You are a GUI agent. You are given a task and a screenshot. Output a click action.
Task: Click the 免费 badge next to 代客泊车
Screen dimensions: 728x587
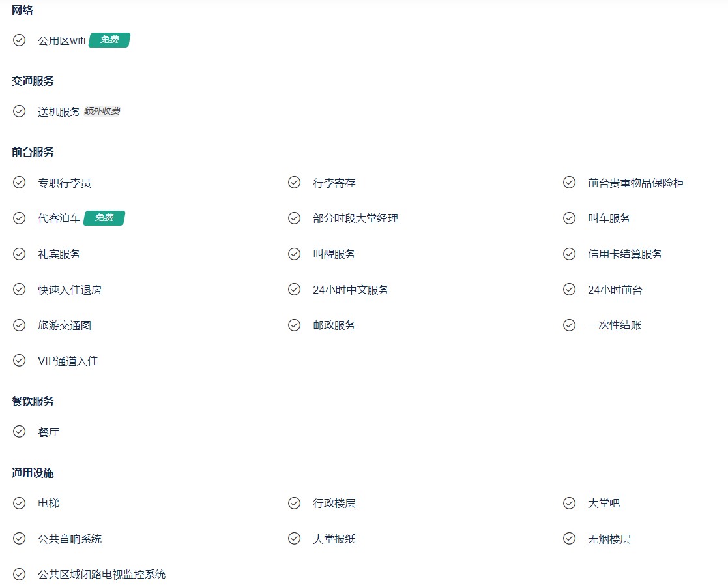click(104, 218)
